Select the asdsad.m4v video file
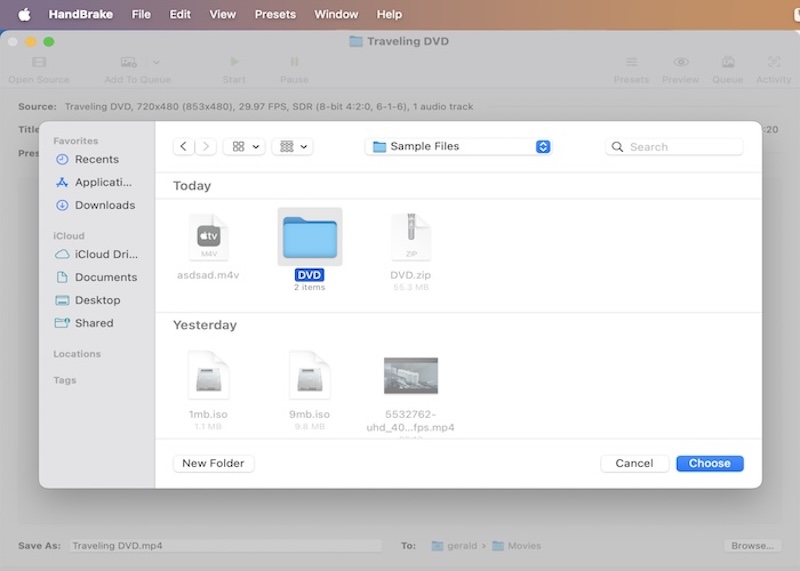The image size is (800, 571). (x=208, y=238)
